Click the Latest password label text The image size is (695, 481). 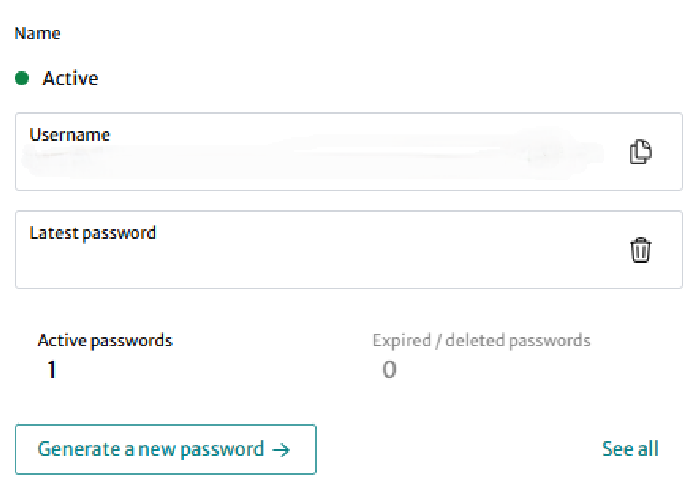point(93,233)
